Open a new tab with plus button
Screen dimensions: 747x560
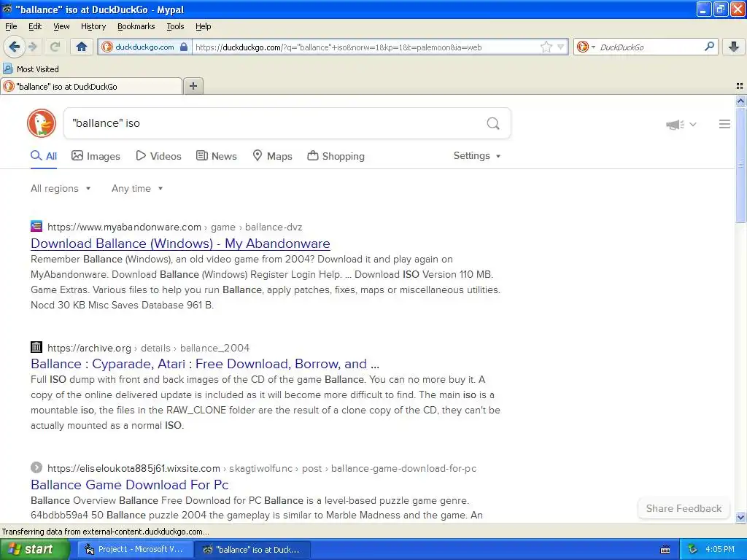click(193, 86)
